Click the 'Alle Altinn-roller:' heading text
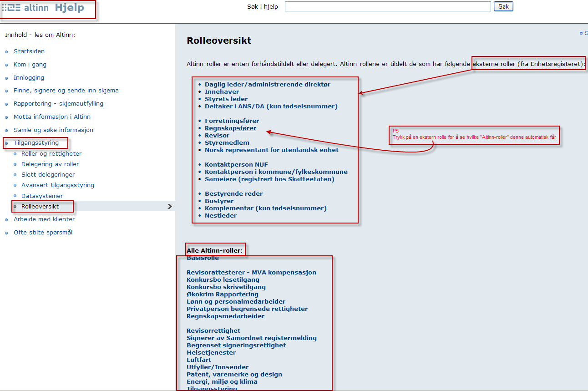The height and width of the screenshot is (391, 588). 214,251
